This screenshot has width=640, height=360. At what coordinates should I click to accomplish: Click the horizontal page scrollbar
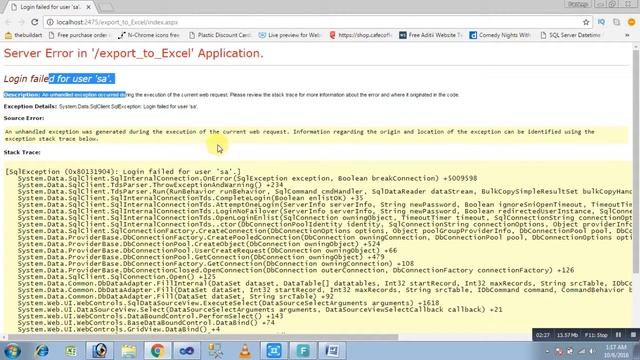(203, 337)
